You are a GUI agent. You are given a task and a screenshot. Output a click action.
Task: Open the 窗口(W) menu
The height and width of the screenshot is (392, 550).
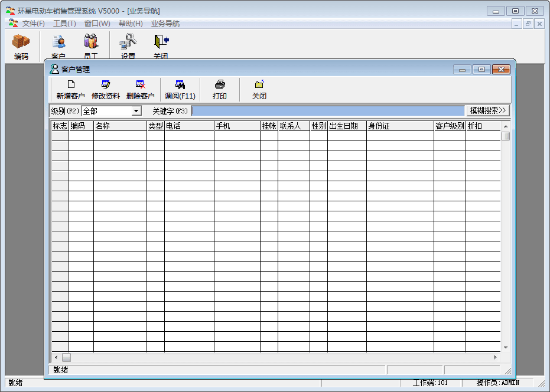[97, 24]
